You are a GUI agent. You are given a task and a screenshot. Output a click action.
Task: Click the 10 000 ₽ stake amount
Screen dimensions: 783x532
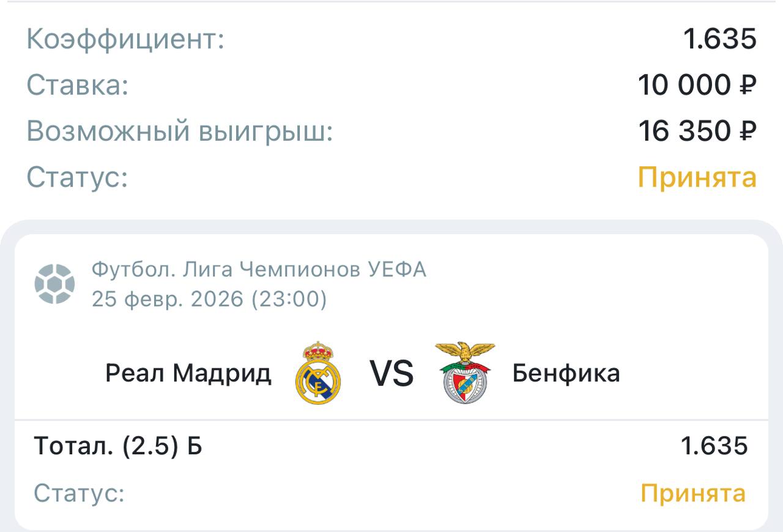pos(697,85)
